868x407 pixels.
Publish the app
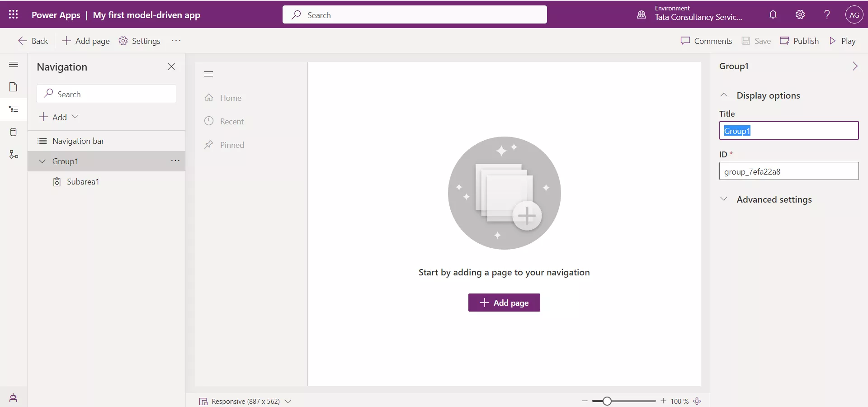tap(799, 41)
